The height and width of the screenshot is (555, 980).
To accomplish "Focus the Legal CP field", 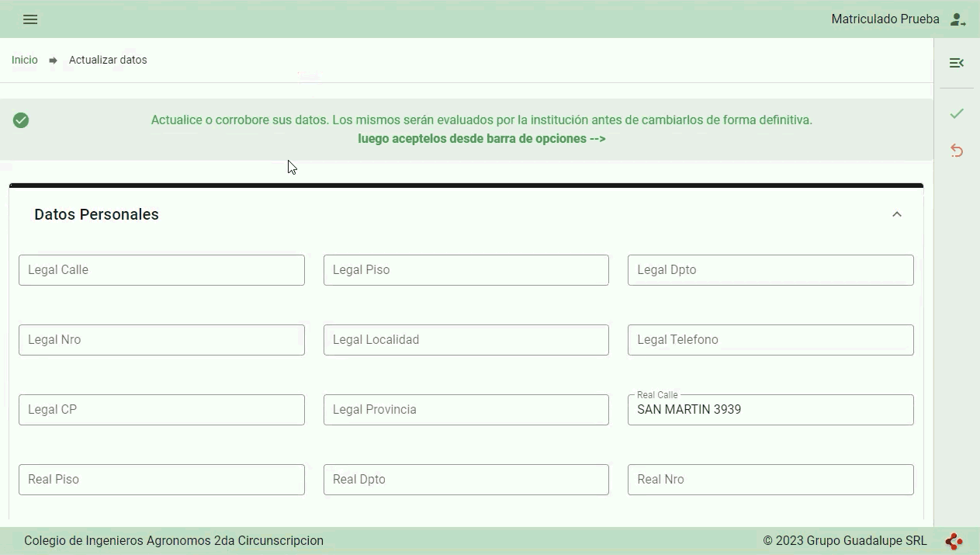I will pyautogui.click(x=161, y=410).
